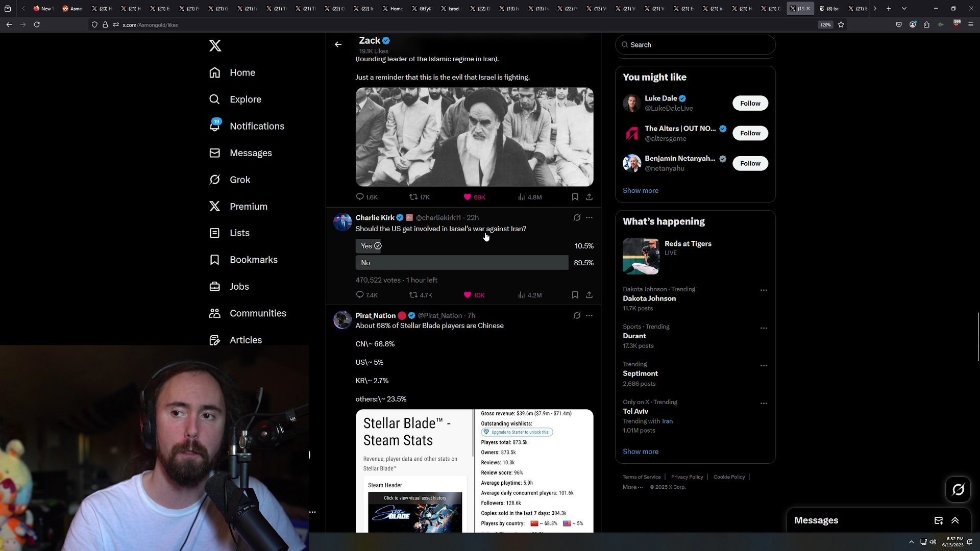The image size is (980, 551).
Task: Share the Khomeini photo post
Action: tap(589, 197)
